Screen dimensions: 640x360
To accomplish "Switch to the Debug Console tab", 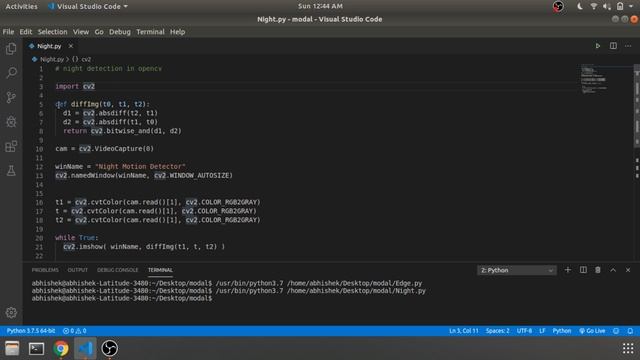I will click(118, 270).
